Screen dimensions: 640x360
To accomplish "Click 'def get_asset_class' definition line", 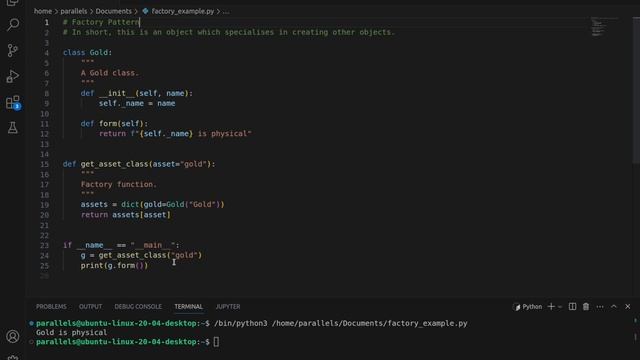I will [x=139, y=164].
